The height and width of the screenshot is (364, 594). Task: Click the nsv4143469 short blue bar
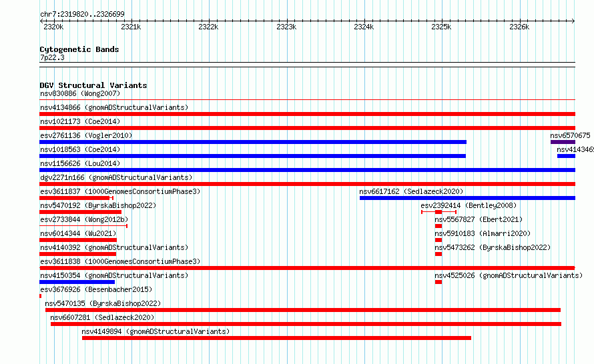pos(566,156)
